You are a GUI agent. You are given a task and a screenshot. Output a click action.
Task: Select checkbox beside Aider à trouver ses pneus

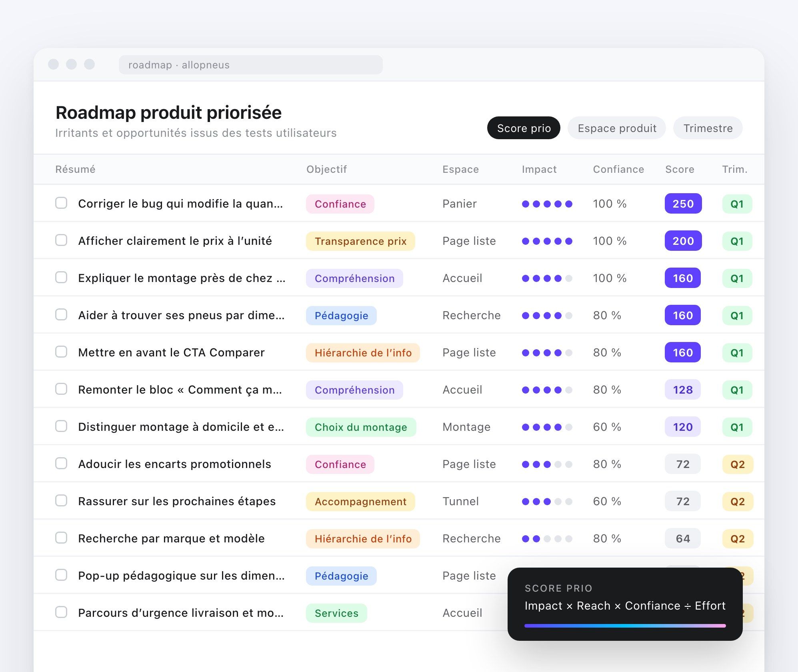coord(61,314)
